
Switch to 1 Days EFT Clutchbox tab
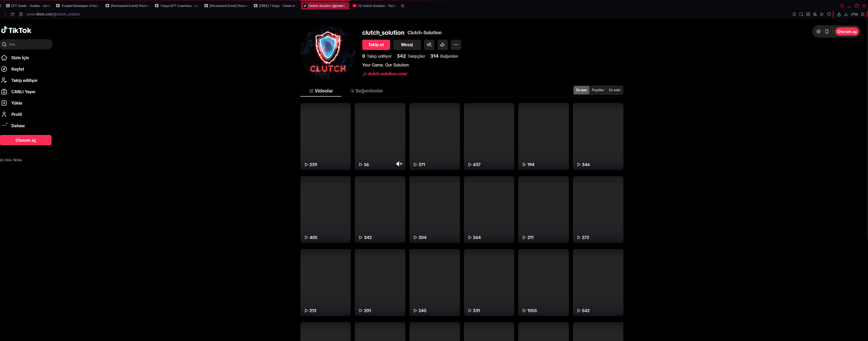point(177,6)
